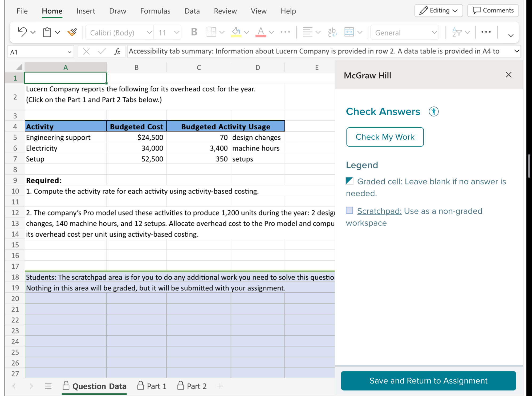Select the Format Painter icon
532x396 pixels.
click(x=72, y=32)
